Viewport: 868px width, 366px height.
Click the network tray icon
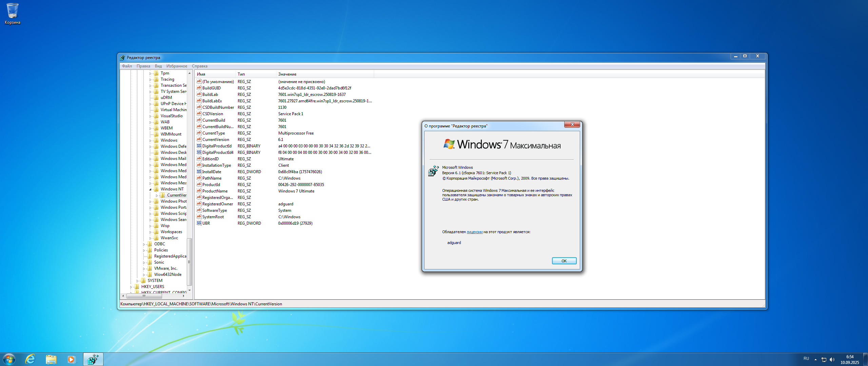pyautogui.click(x=824, y=360)
